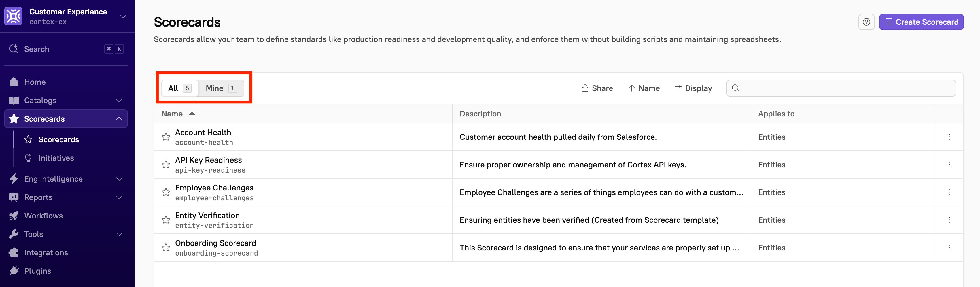Click the Cortex logo icon
This screenshot has width=980, height=287.
coord(13,16)
